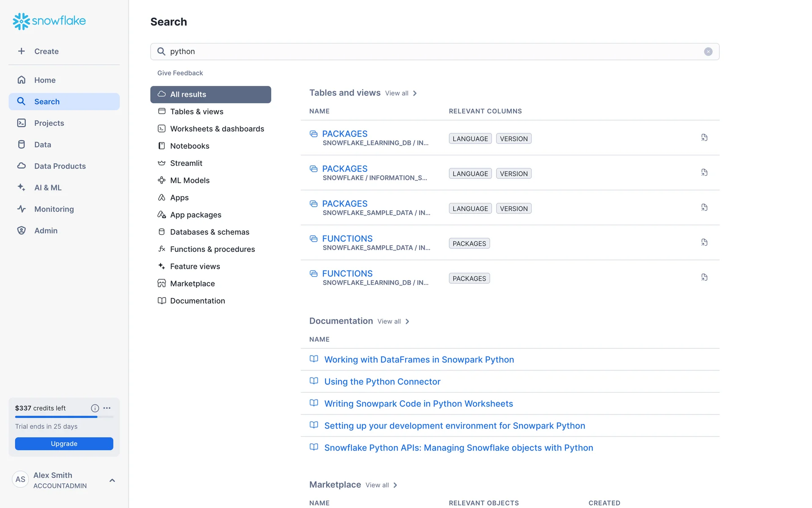Open the credits more options ellipsis

(107, 408)
